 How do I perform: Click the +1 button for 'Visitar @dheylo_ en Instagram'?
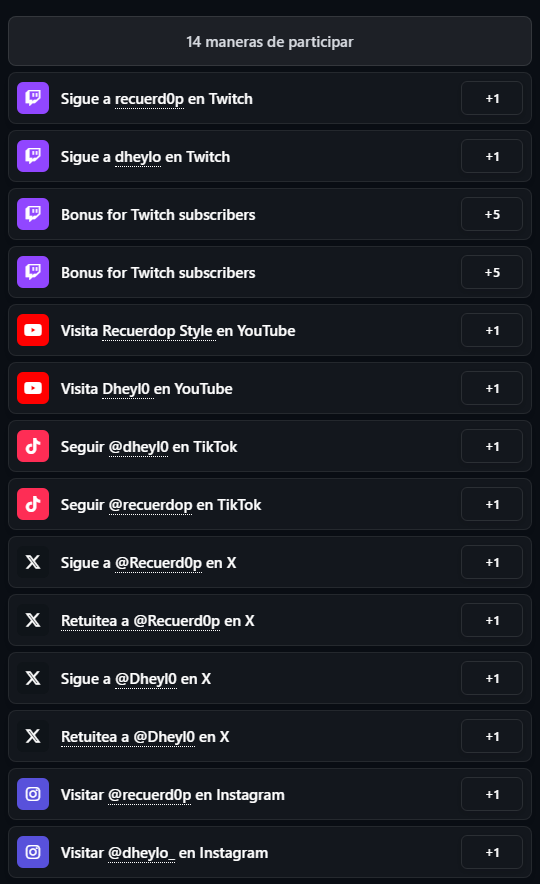coord(492,852)
